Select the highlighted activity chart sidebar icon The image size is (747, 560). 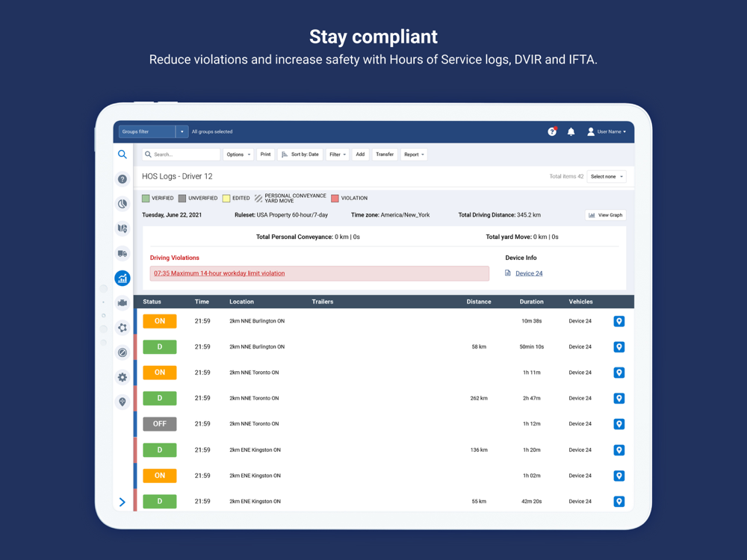123,278
